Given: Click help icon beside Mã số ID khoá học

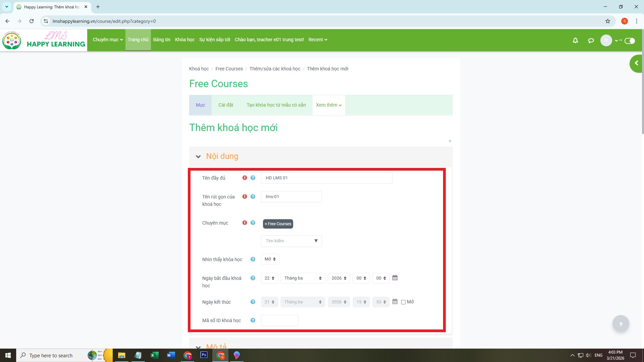Looking at the screenshot, I should pyautogui.click(x=253, y=320).
